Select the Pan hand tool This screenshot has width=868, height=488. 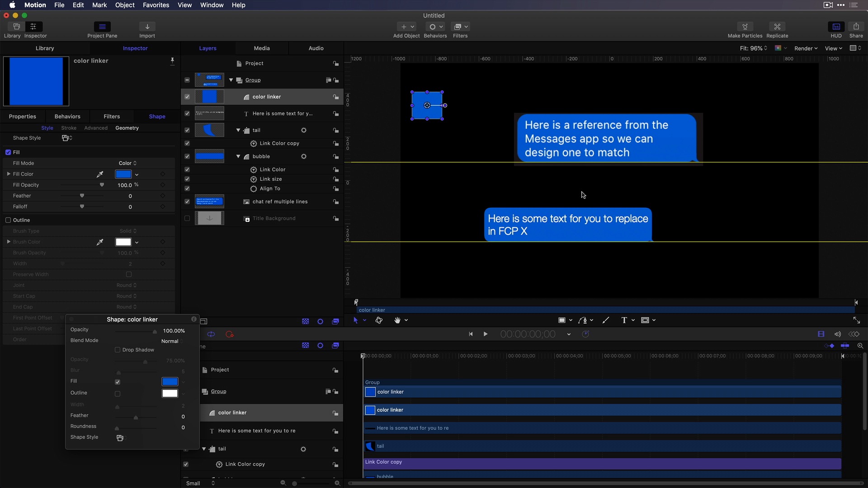point(397,320)
